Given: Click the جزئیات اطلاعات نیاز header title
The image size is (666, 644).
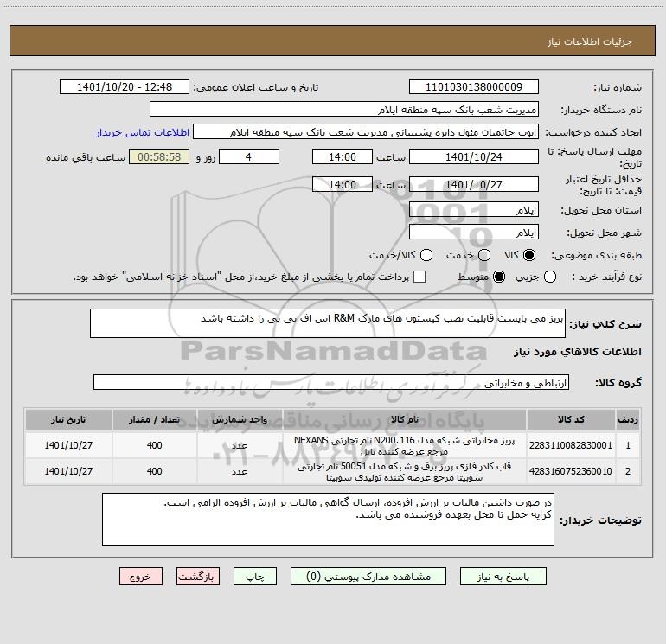Looking at the screenshot, I should (589, 41).
